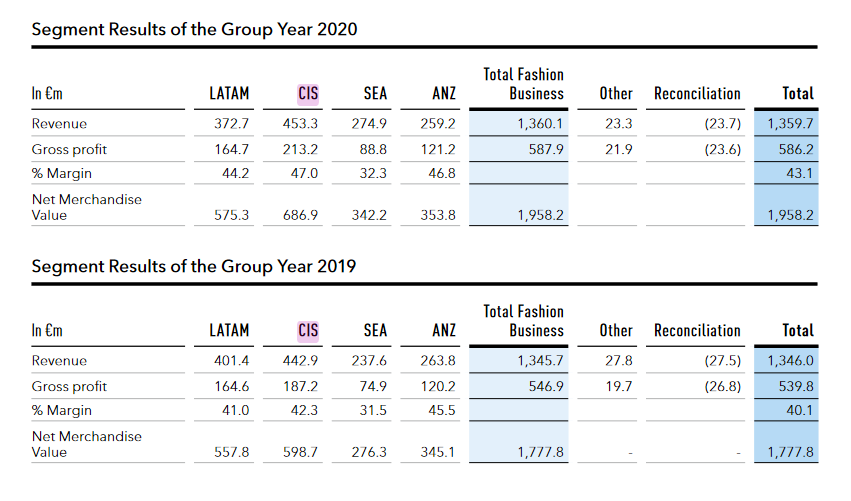This screenshot has width=851, height=501.
Task: Click the 'Segment Results of the Group Year 2019' heading
Action: pos(194,267)
